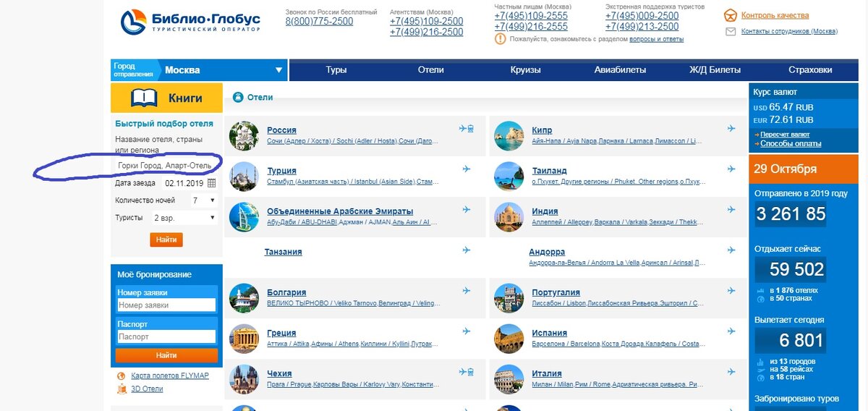The height and width of the screenshot is (411, 868).
Task: Click the train icon in Россия row
Action: [x=471, y=129]
